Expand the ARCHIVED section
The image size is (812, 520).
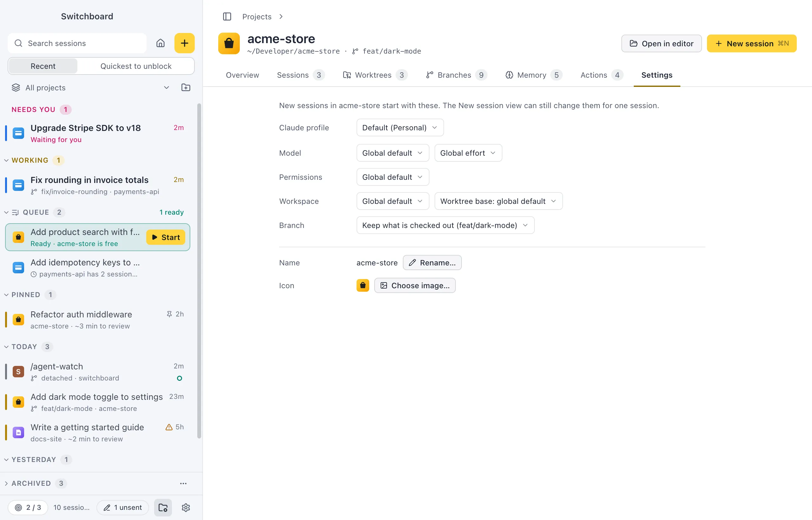click(x=6, y=484)
